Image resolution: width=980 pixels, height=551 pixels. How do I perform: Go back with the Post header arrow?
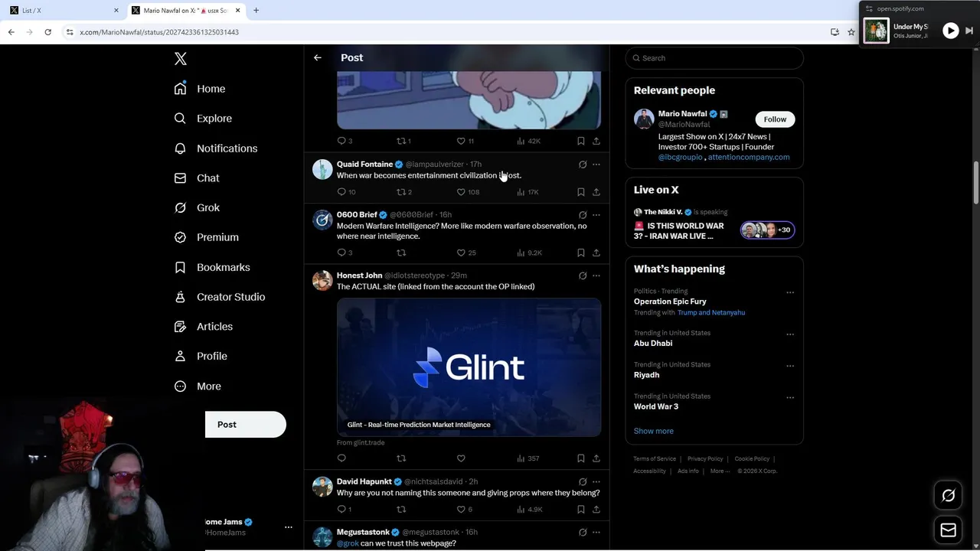pos(318,58)
